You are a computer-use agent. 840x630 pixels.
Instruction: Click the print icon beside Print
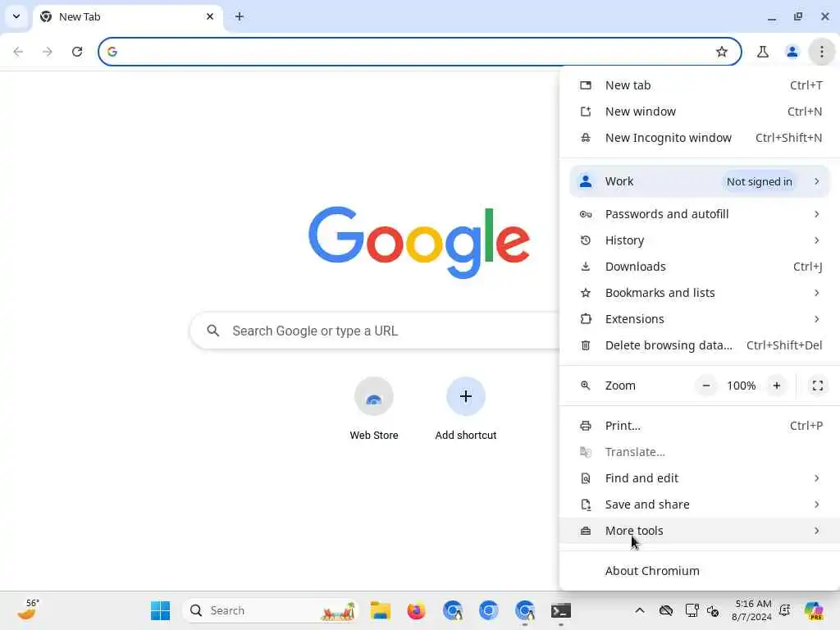click(x=586, y=426)
